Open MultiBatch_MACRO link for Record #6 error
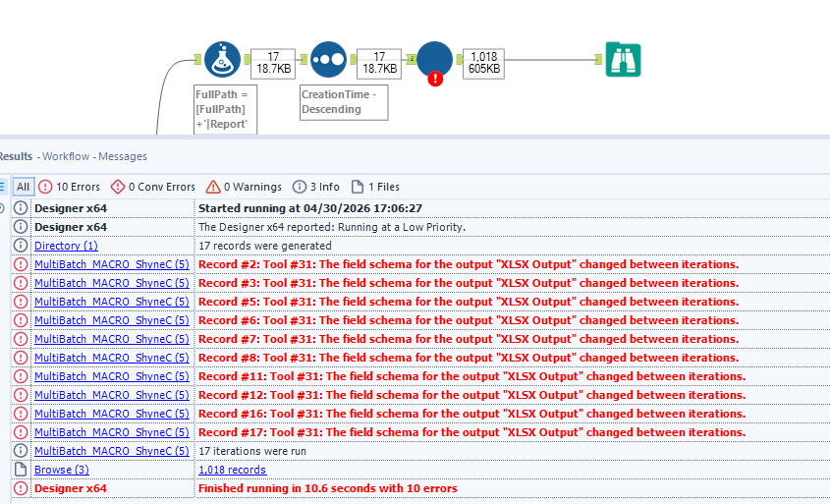The image size is (830, 504). 112,320
